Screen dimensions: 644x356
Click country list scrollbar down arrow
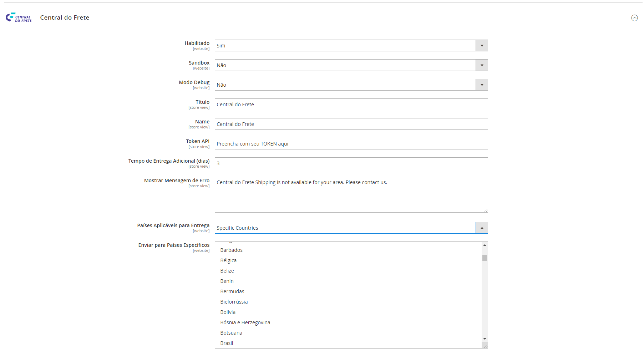tap(485, 339)
